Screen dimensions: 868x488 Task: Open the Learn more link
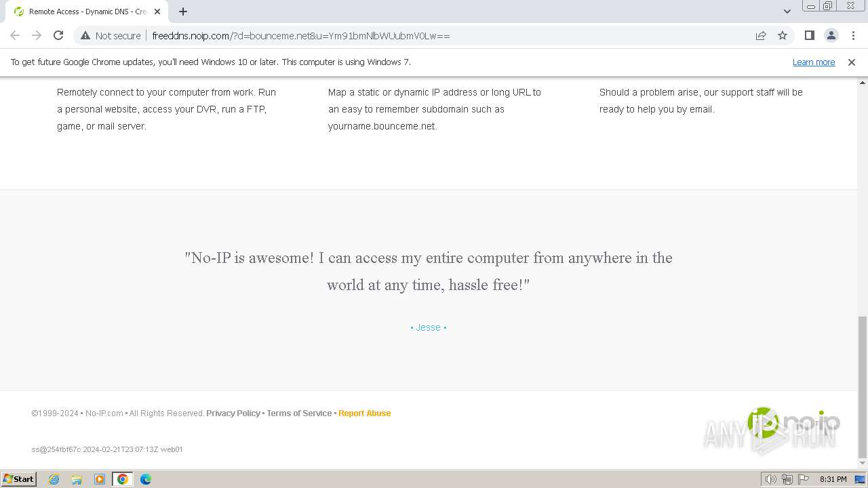(x=814, y=62)
